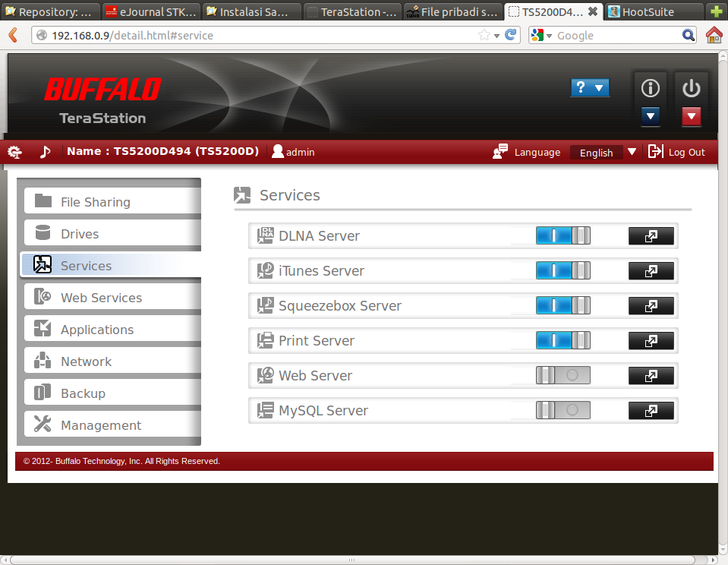The width and height of the screenshot is (728, 565).
Task: Open MySQL Server settings popup icon
Action: (x=651, y=411)
